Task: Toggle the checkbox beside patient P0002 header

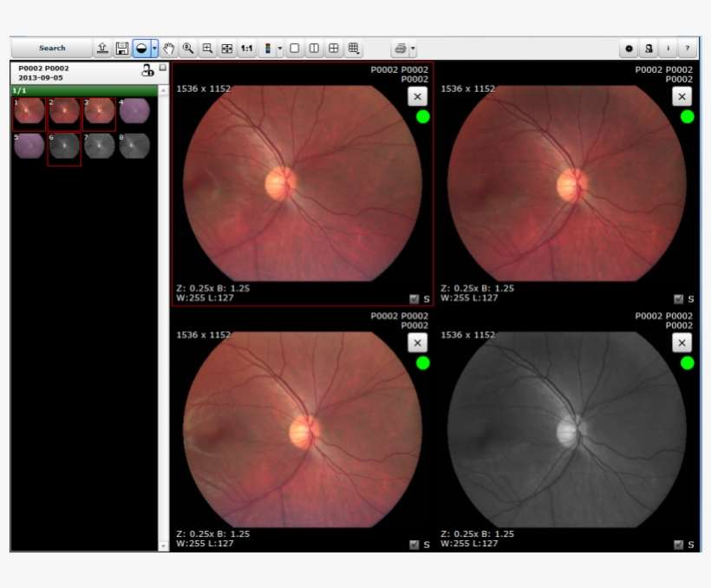Action: (x=163, y=67)
